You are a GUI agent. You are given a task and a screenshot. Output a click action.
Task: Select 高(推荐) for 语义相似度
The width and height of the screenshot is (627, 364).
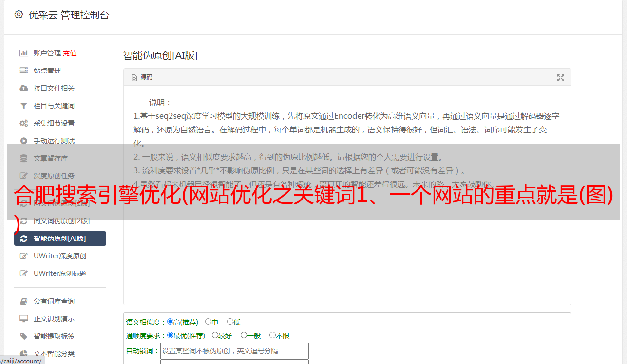point(170,322)
